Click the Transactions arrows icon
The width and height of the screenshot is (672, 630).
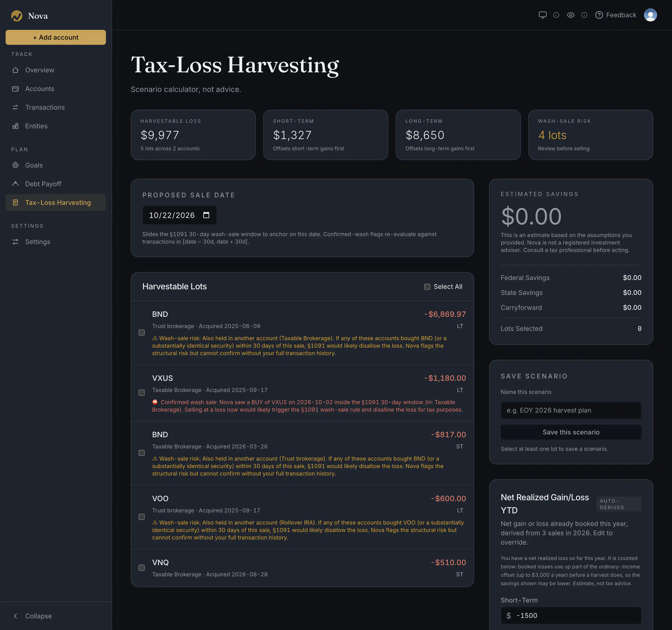(15, 107)
